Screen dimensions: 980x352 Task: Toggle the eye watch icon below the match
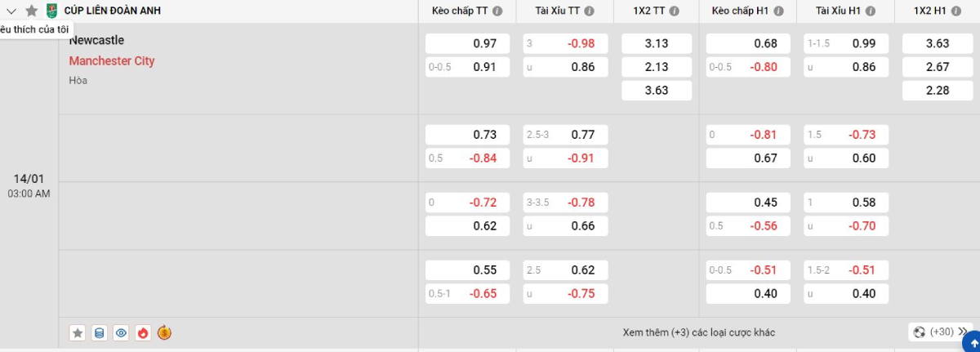[121, 332]
